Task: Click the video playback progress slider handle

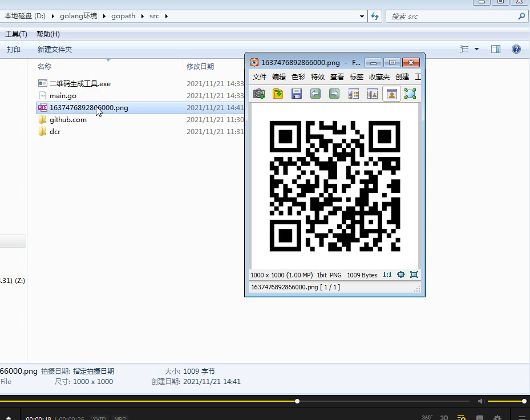Action: coord(297,401)
